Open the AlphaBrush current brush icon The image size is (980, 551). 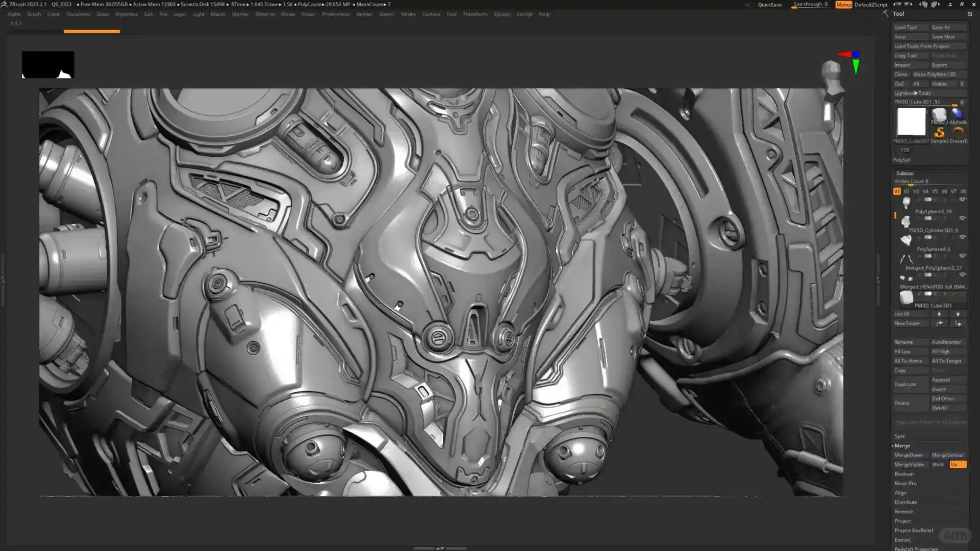(x=958, y=114)
